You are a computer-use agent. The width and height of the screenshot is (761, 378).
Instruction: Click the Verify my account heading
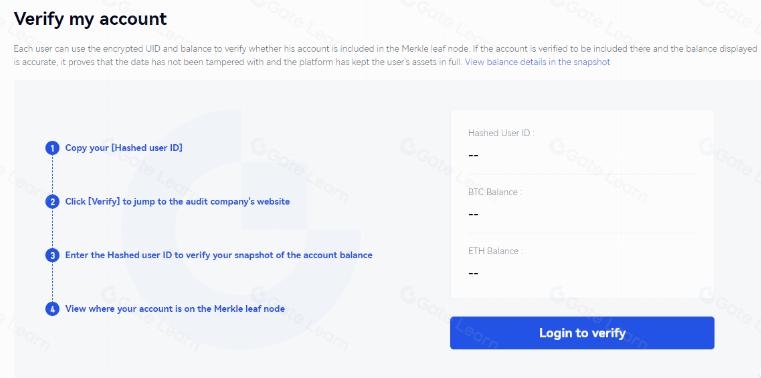90,19
